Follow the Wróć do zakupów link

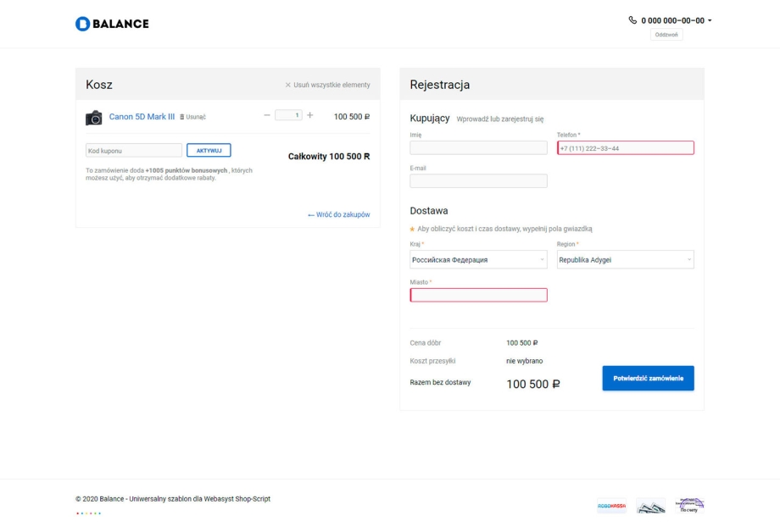[x=338, y=214]
